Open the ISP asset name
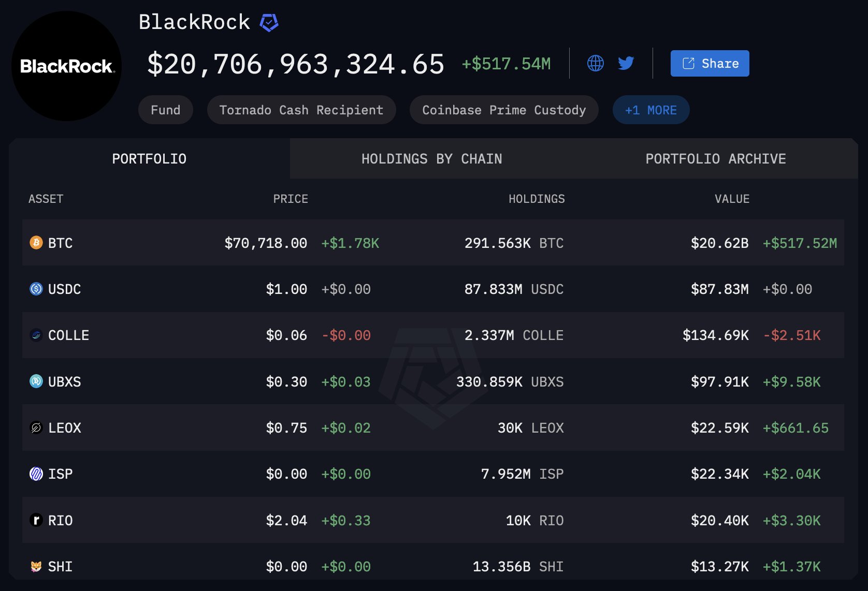868x591 pixels. click(x=60, y=474)
